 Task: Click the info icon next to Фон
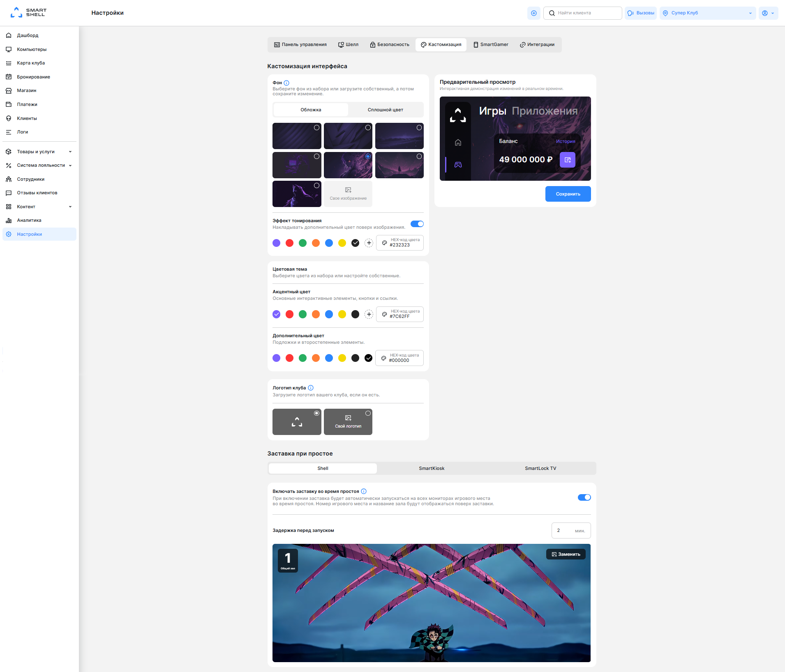[286, 83]
